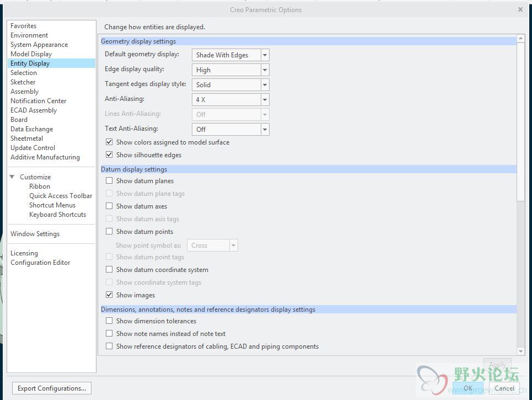Open the Configuration Editor
This screenshot has width=532, height=400.
click(40, 263)
